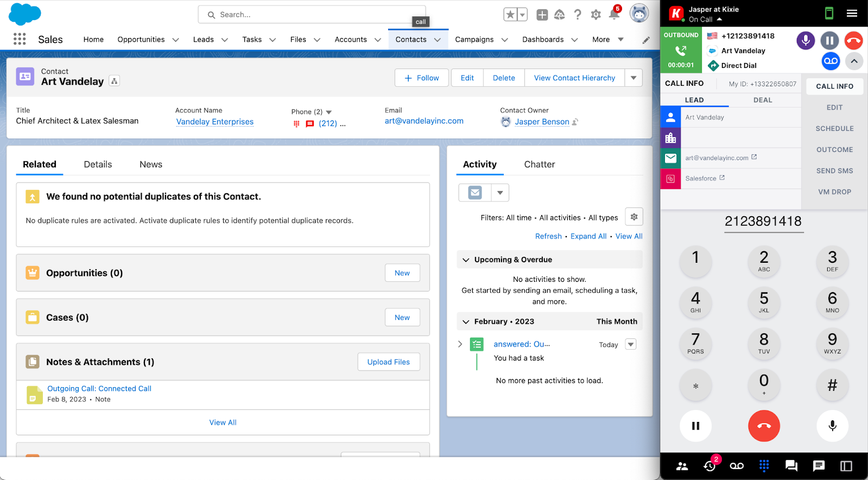Follow the Art Vandelay contact
Screen dimensions: 868x480
(422, 78)
